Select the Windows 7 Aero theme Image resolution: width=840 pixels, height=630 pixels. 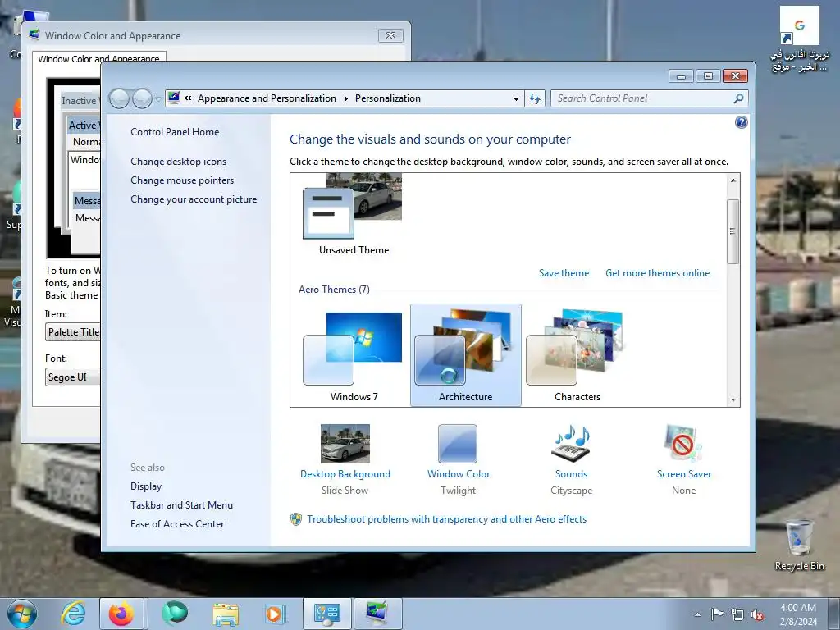tap(353, 356)
